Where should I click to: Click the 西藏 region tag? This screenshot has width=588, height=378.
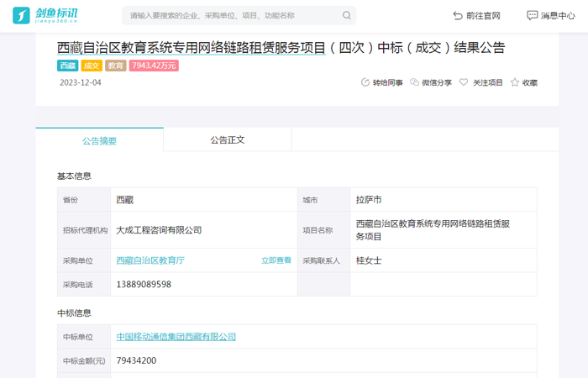point(67,66)
